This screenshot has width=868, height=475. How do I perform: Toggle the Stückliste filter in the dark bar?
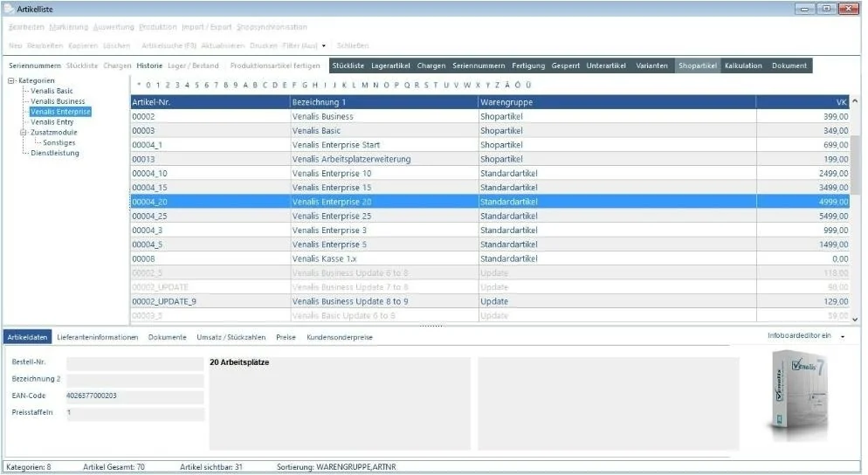point(348,65)
